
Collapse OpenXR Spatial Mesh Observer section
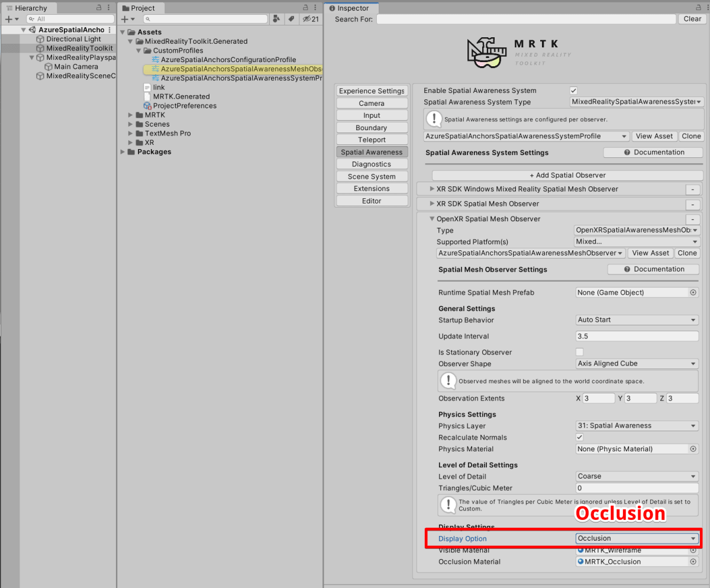(x=432, y=219)
